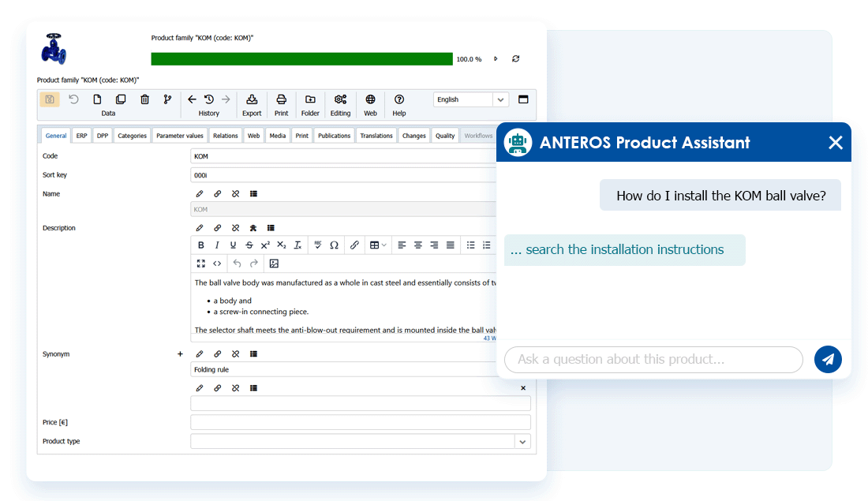Align text center in the description editor

[418, 245]
